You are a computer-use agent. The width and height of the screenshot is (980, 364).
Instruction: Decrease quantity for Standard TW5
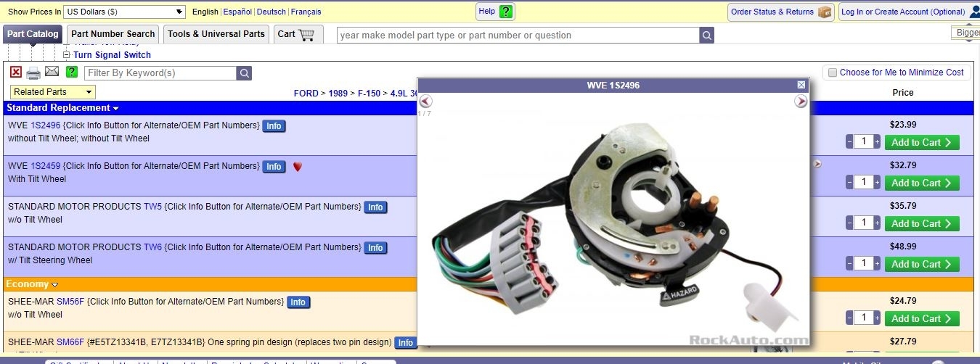click(x=849, y=223)
